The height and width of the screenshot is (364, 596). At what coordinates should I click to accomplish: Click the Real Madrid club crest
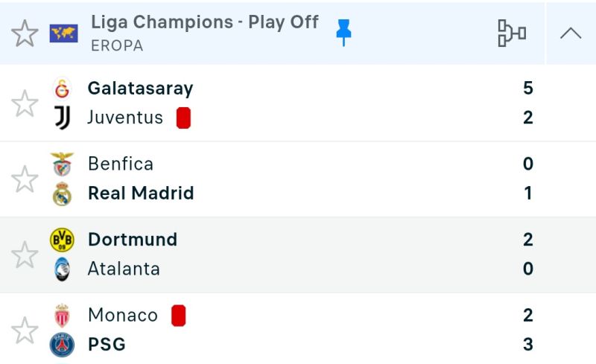(x=63, y=194)
